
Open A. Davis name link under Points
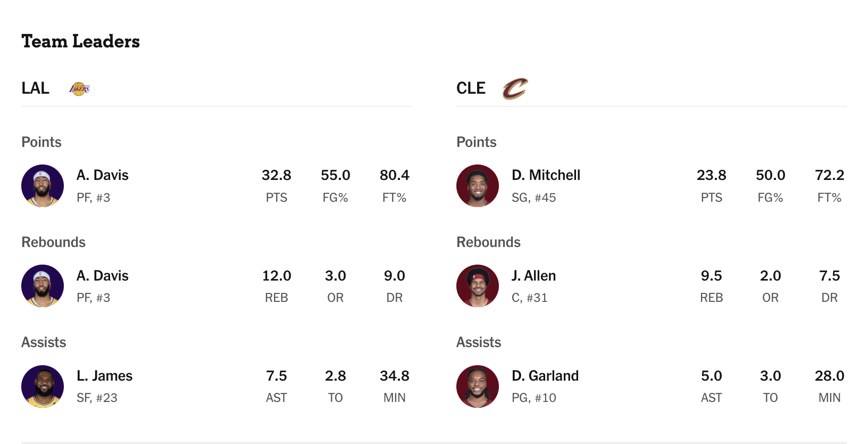103,175
